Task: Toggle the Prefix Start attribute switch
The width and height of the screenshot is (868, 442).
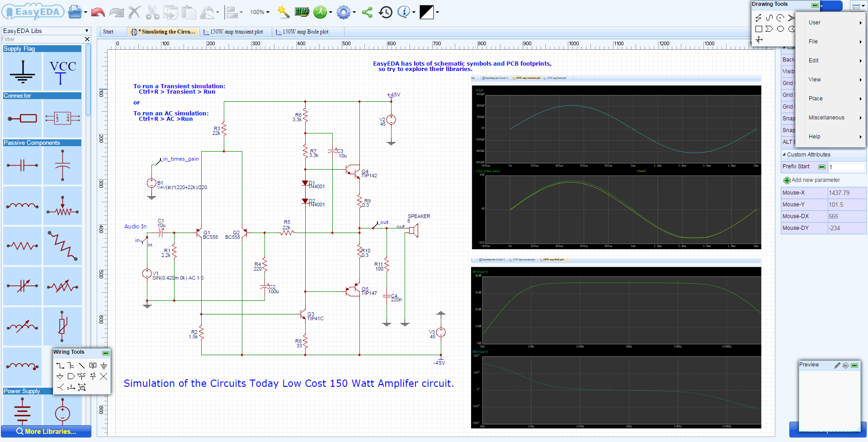Action: coord(822,166)
